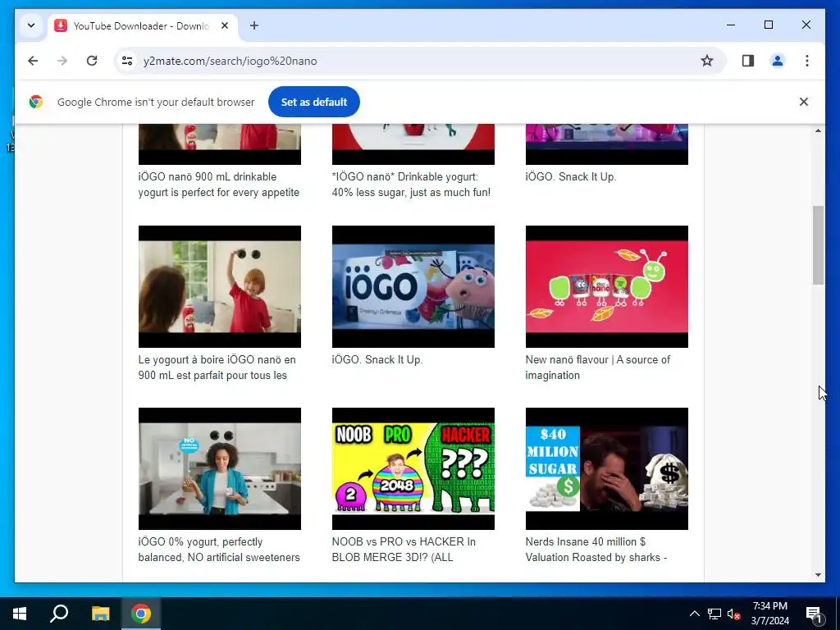
Task: Open the iÖGO nanö 900 mL drinkable yogurt video
Action: (x=218, y=185)
